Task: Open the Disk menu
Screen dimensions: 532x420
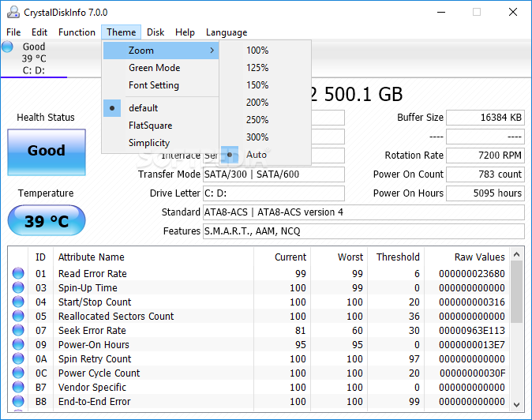Action: pos(155,32)
